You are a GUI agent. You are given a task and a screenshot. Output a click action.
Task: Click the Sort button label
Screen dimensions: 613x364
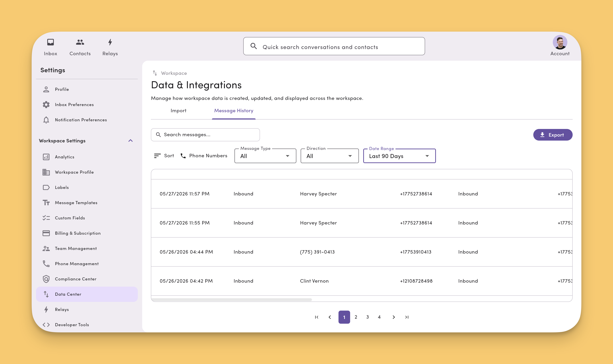(169, 156)
